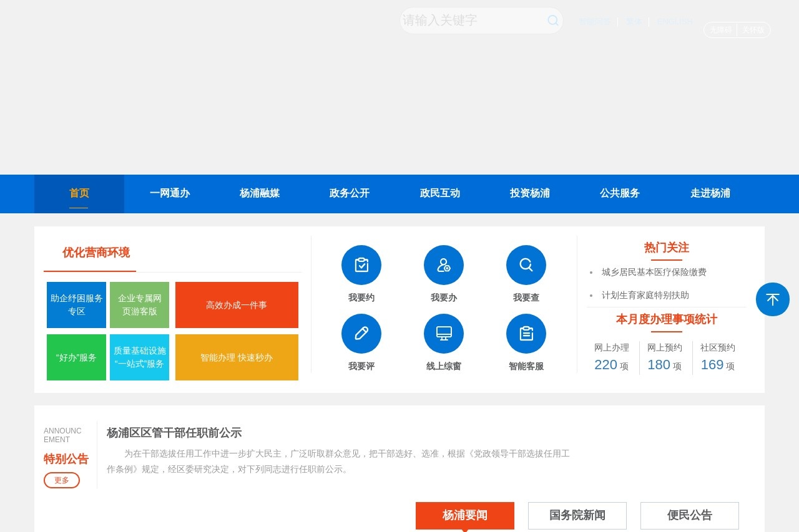Click the back-to-top arrow icon

tap(772, 299)
